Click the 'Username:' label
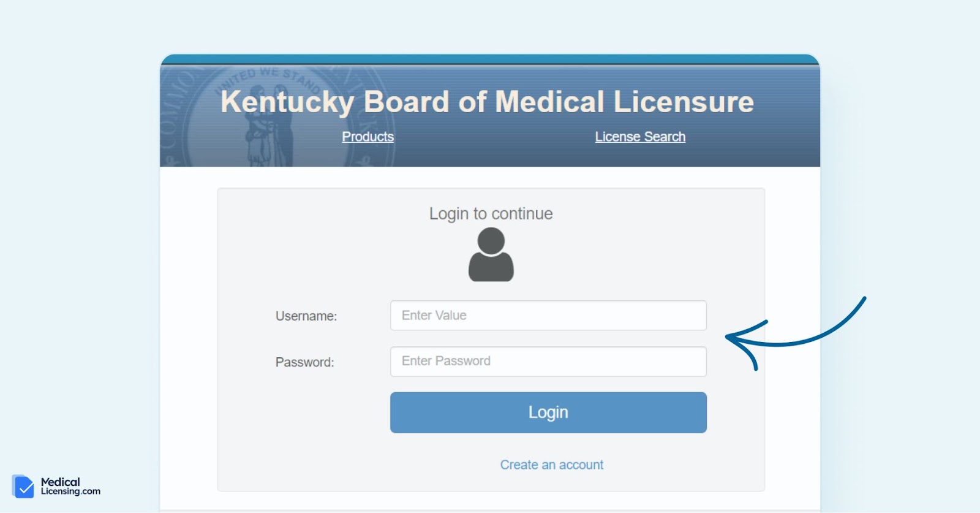 coord(306,316)
